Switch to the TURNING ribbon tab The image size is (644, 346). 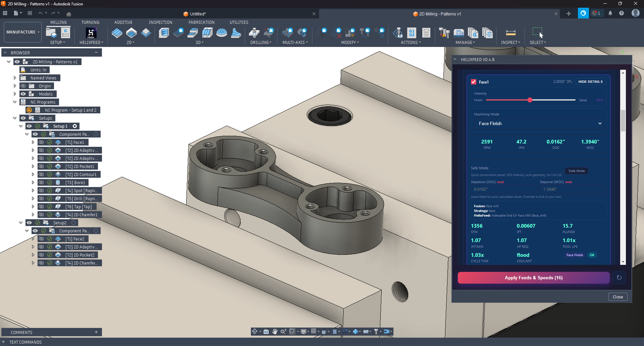tap(90, 22)
